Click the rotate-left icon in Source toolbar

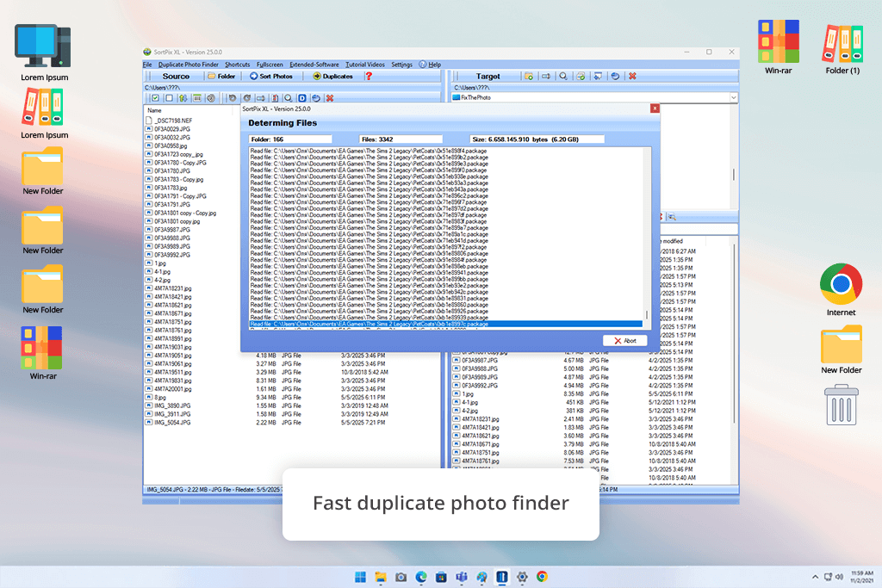tap(233, 98)
